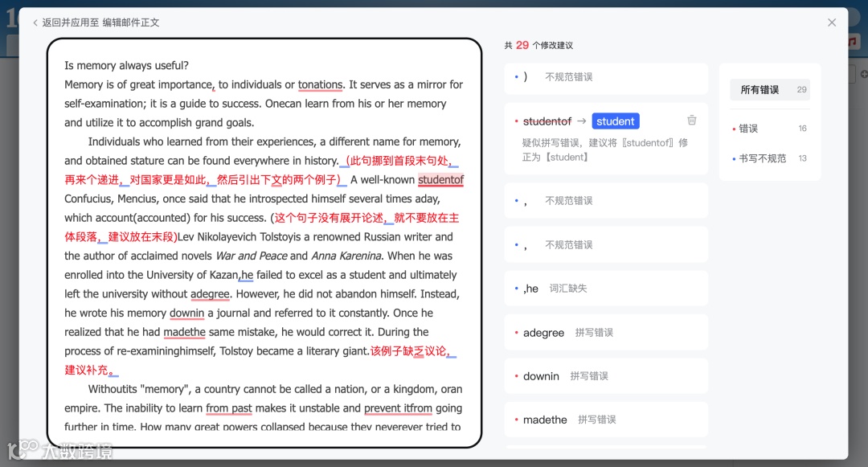Select the 'downin' 拼写错误 suggestion

[606, 376]
